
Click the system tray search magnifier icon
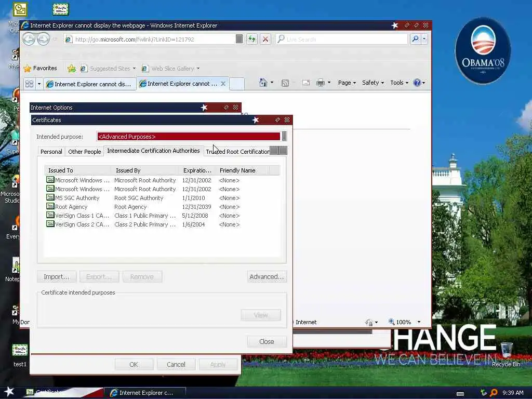coord(494,393)
